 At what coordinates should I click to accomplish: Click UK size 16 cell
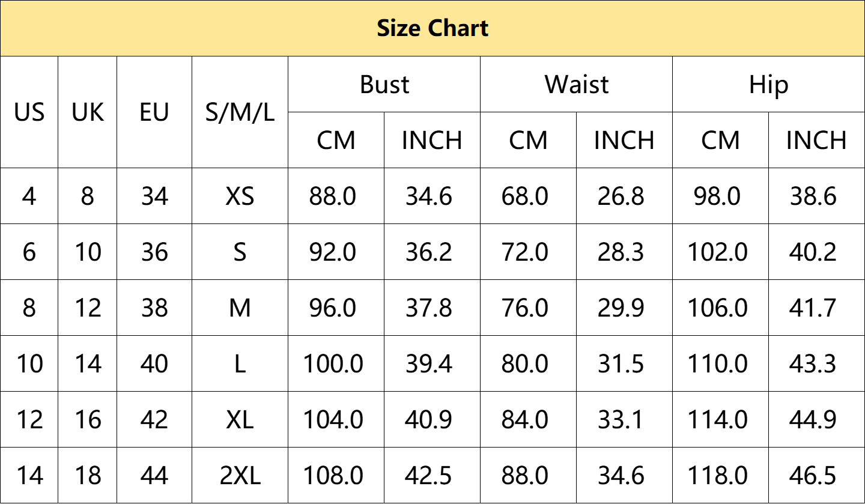pos(88,420)
